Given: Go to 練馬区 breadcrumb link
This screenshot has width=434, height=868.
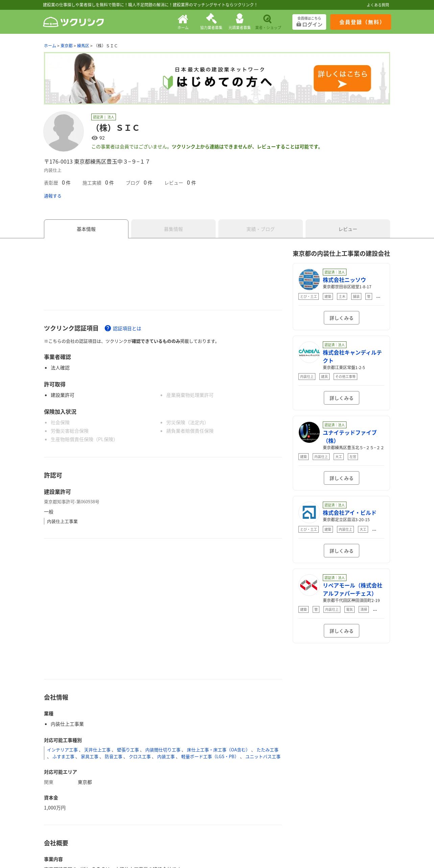Looking at the screenshot, I should click(x=83, y=46).
